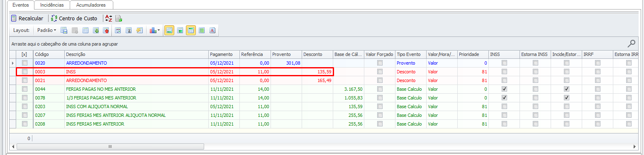Import layout using green down arrow icon
Viewport: 644px width, 155px height.
point(96,30)
